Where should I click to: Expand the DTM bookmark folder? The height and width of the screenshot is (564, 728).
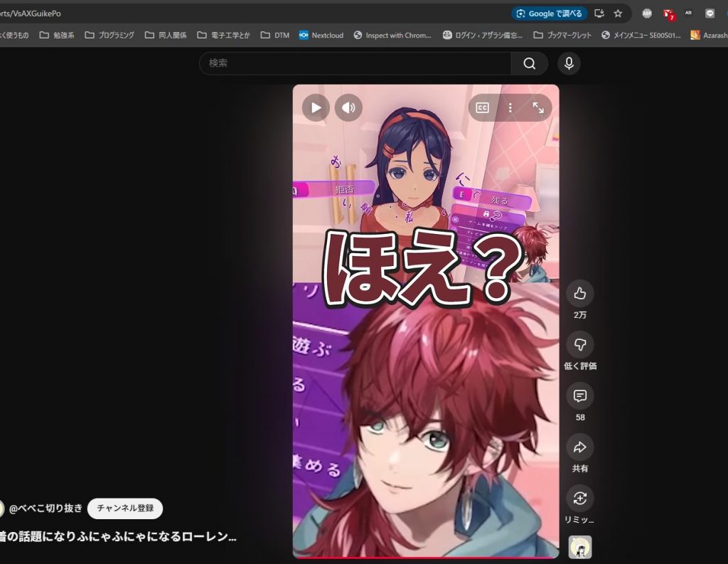click(x=275, y=35)
